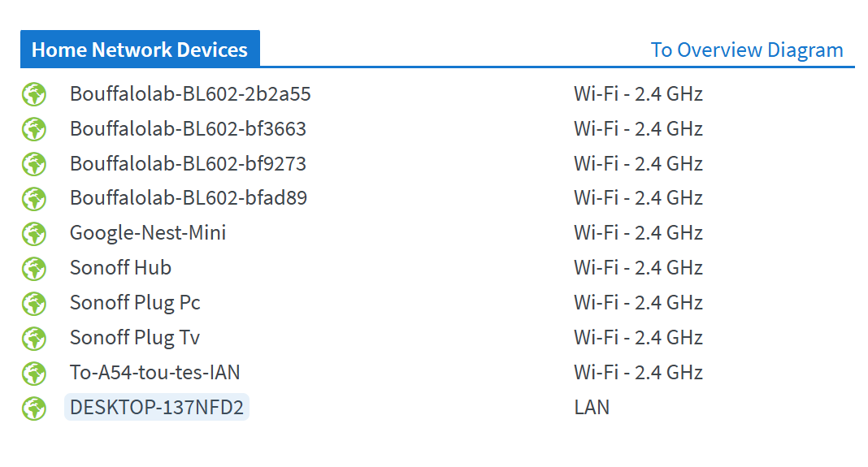Click LAN connection label for DESKTOP-137NFD2

click(x=592, y=407)
